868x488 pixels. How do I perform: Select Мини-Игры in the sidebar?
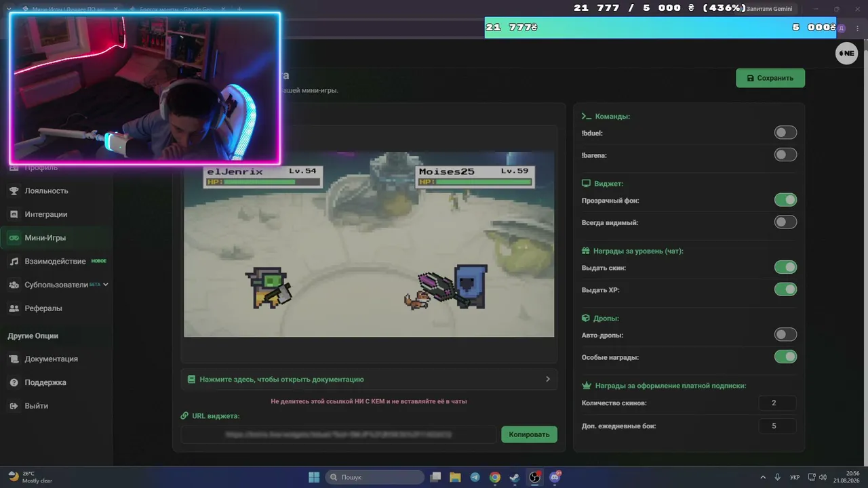[x=56, y=238]
